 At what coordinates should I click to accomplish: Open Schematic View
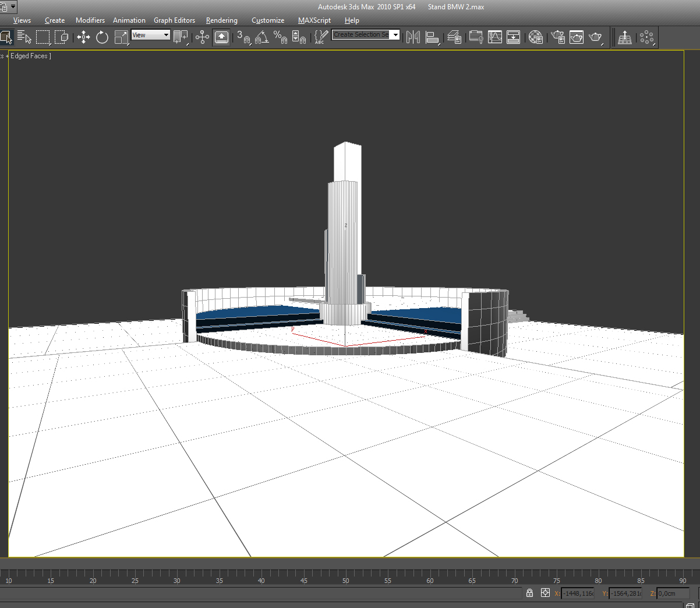pos(514,37)
